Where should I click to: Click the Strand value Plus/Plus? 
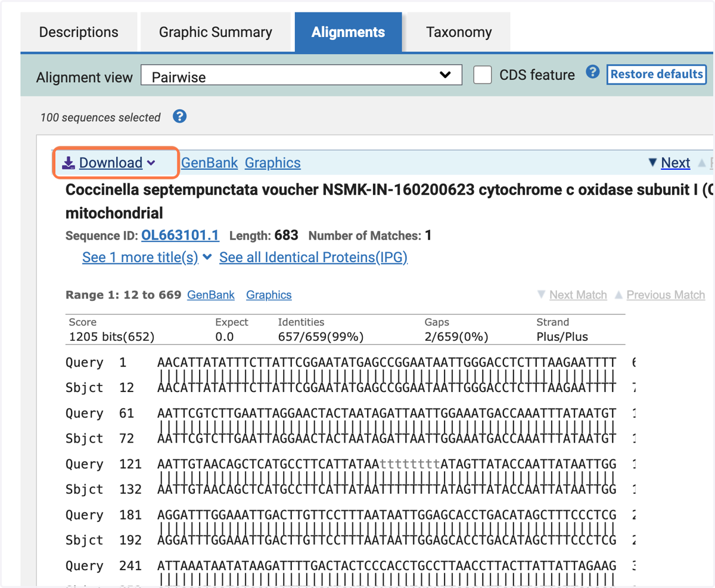click(562, 337)
